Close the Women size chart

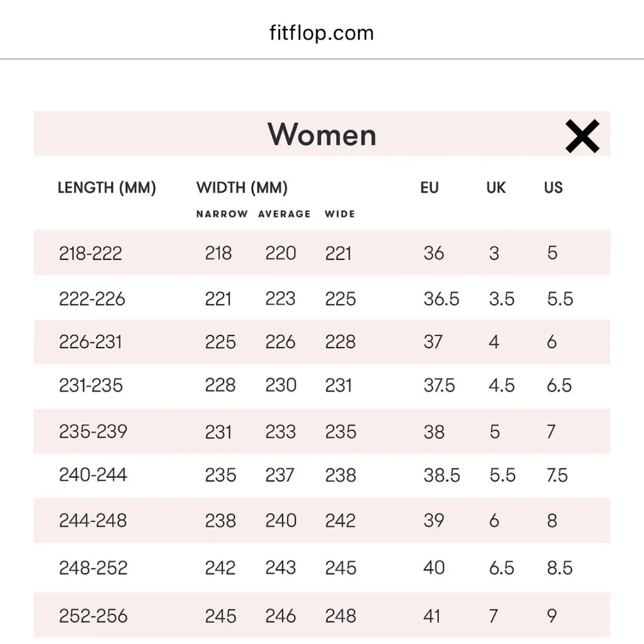pos(582,137)
